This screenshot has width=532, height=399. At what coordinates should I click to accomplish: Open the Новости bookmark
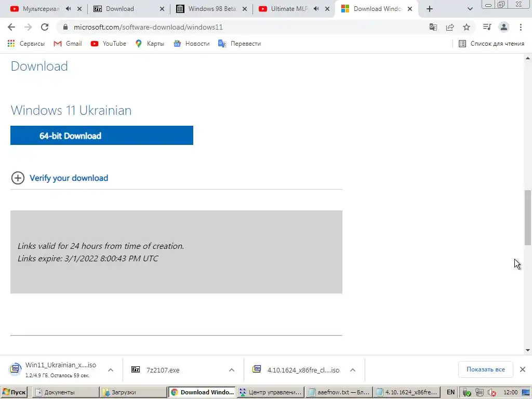(x=191, y=44)
